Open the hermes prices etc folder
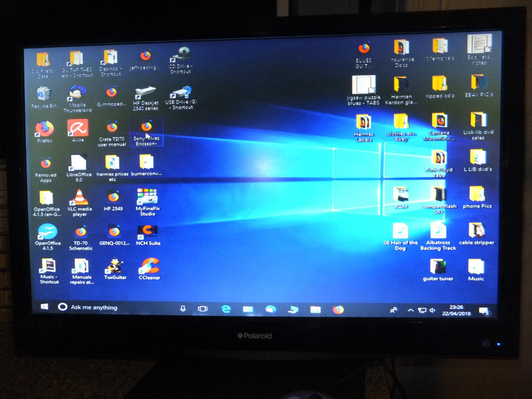Image resolution: width=532 pixels, height=399 pixels. (112, 168)
